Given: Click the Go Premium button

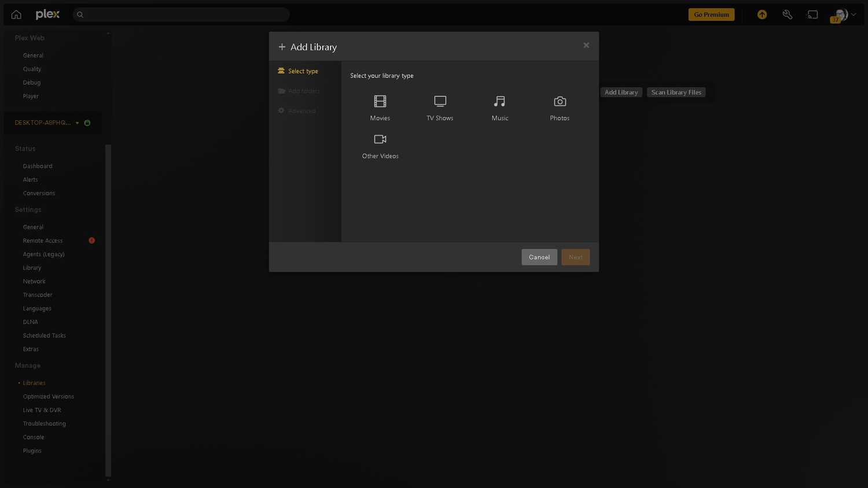Looking at the screenshot, I should coord(711,14).
